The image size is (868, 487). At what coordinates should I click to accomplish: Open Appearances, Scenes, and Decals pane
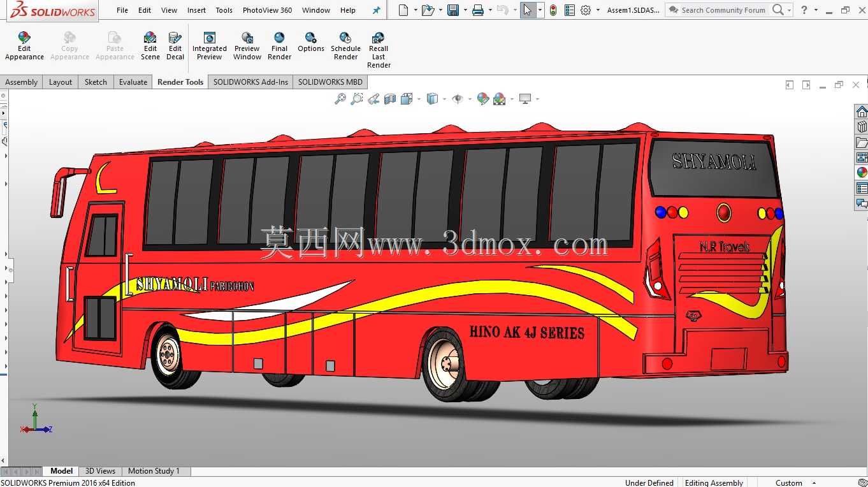[x=862, y=173]
